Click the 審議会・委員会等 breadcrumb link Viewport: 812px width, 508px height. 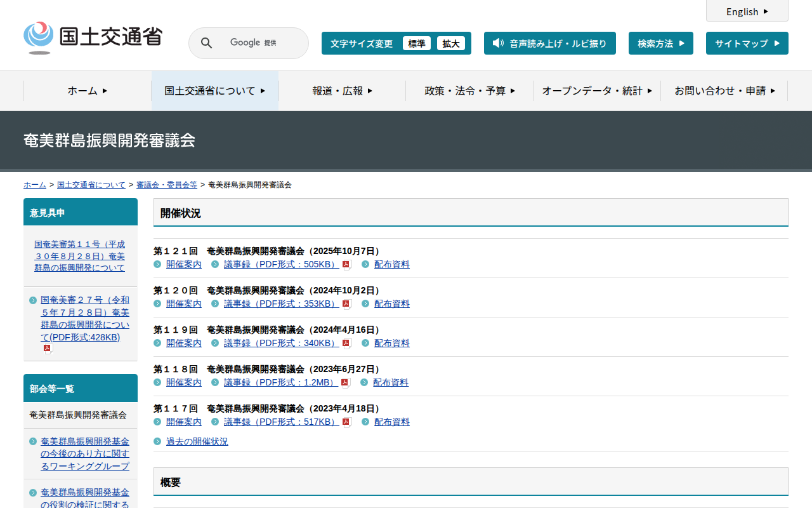click(x=166, y=185)
